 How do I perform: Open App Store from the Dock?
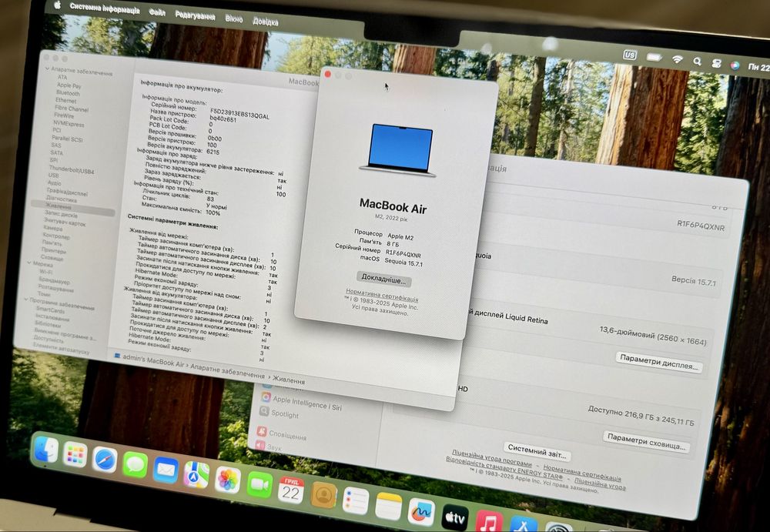(524, 524)
